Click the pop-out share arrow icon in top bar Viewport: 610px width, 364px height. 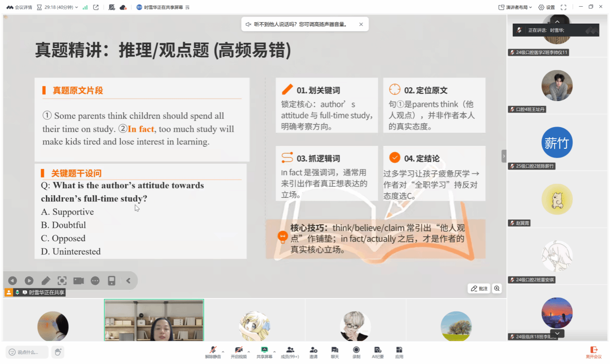tap(96, 7)
